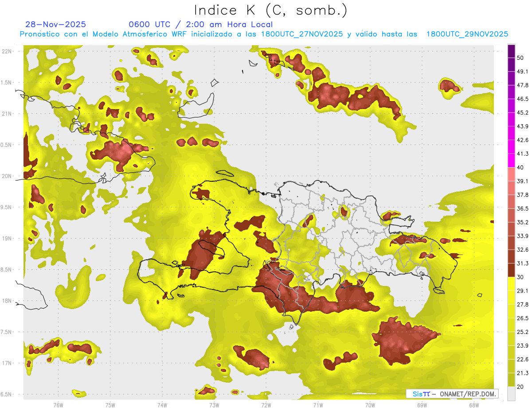Click the '21.3' value on the color scale
Screen dimensions: 532x411
522,373
